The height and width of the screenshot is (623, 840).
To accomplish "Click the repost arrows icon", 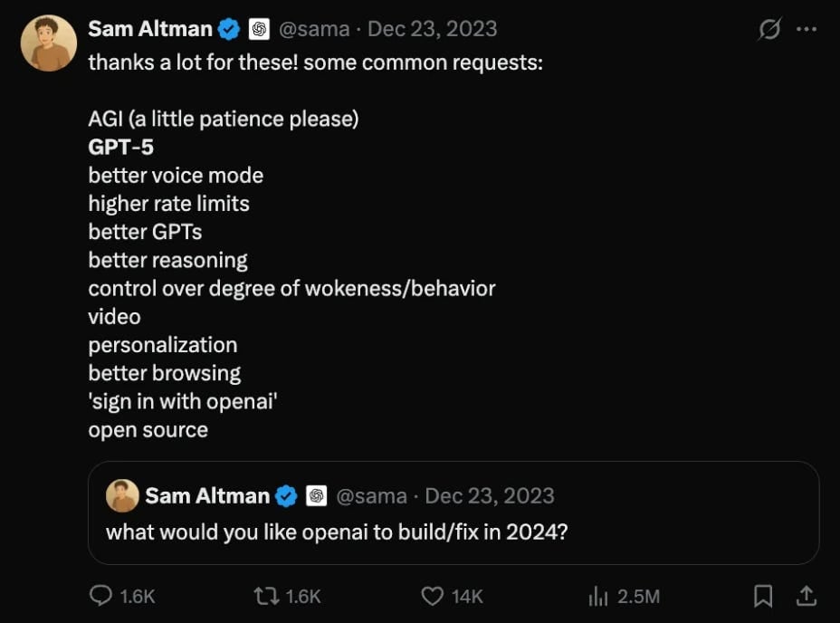I will (267, 595).
